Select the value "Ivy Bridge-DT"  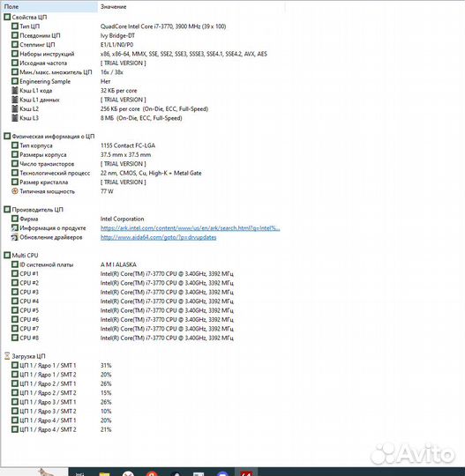pyautogui.click(x=117, y=35)
